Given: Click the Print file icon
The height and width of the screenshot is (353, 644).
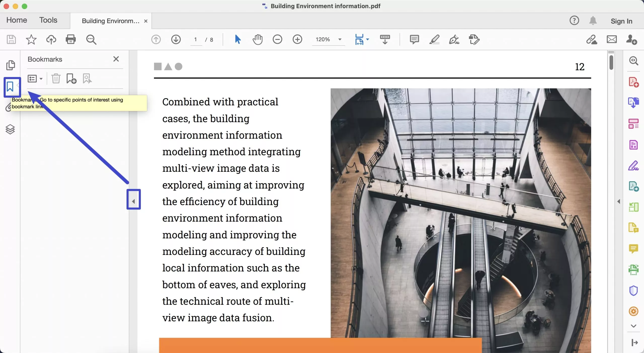Looking at the screenshot, I should click(x=70, y=39).
